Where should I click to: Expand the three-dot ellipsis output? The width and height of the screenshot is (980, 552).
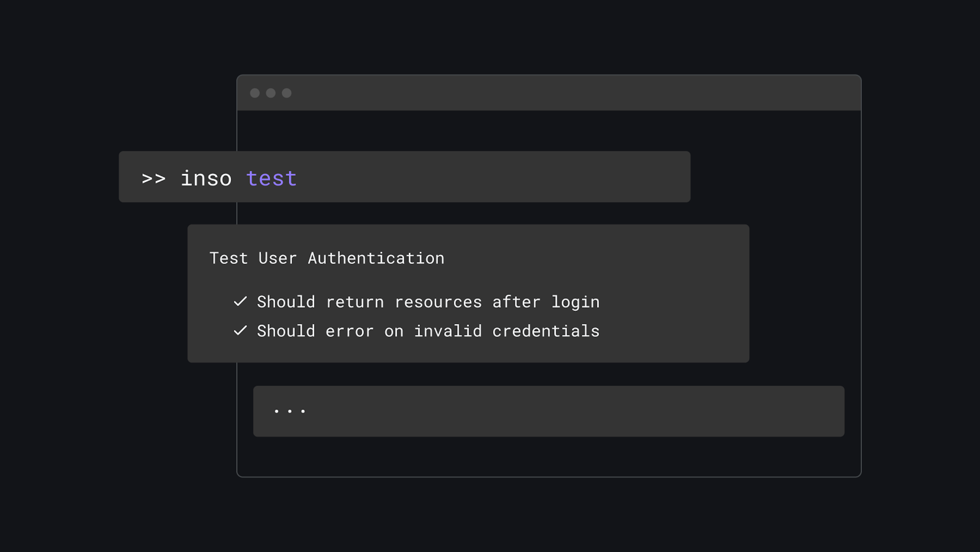tap(290, 411)
